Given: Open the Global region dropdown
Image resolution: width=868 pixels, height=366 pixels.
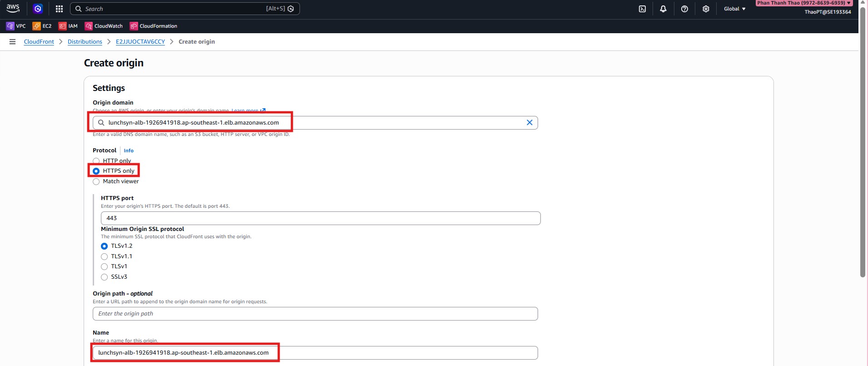Looking at the screenshot, I should pyautogui.click(x=734, y=9).
